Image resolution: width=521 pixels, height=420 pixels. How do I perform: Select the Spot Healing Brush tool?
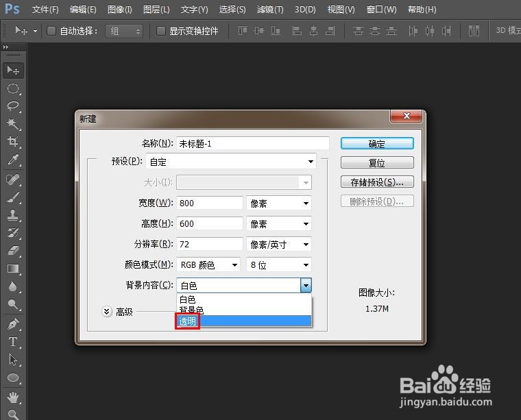[13, 180]
